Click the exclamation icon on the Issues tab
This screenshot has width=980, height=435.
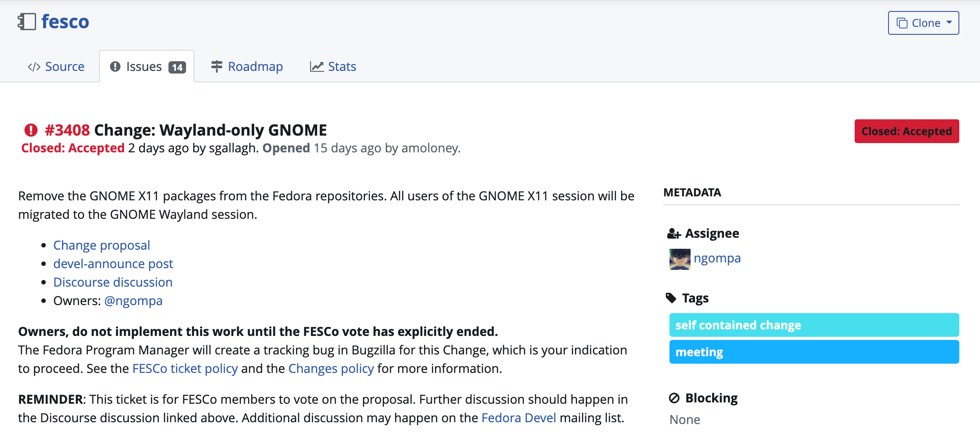[116, 66]
